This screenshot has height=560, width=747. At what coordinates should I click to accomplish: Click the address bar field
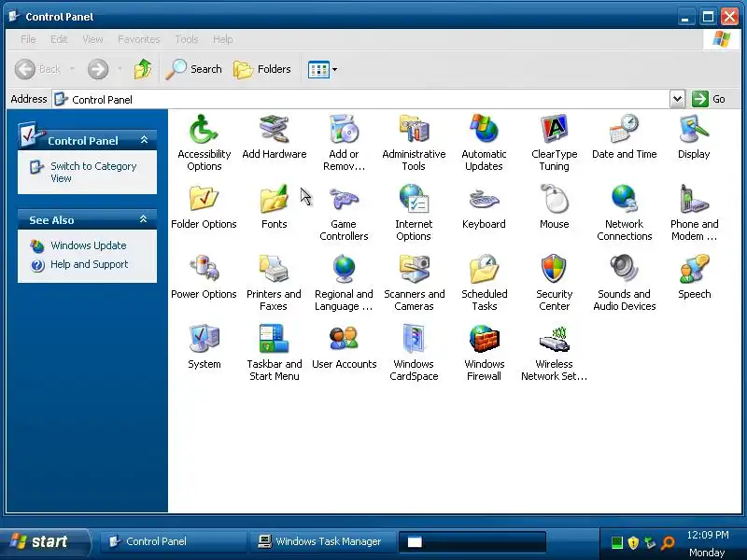[x=361, y=99]
